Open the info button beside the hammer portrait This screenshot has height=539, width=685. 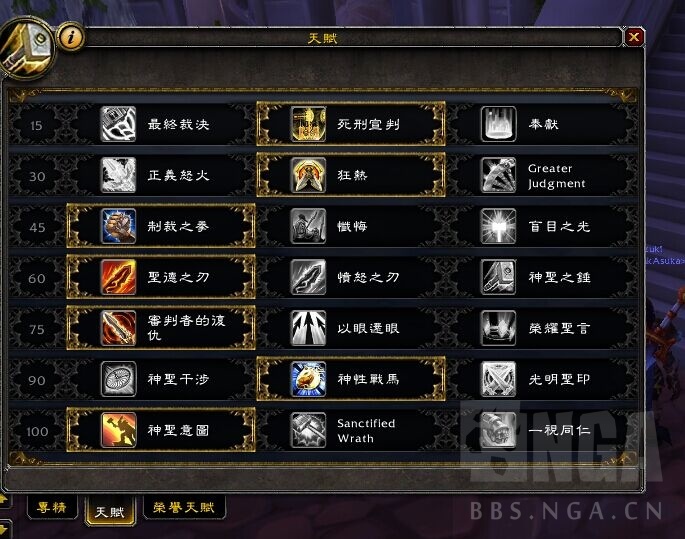click(x=71, y=37)
